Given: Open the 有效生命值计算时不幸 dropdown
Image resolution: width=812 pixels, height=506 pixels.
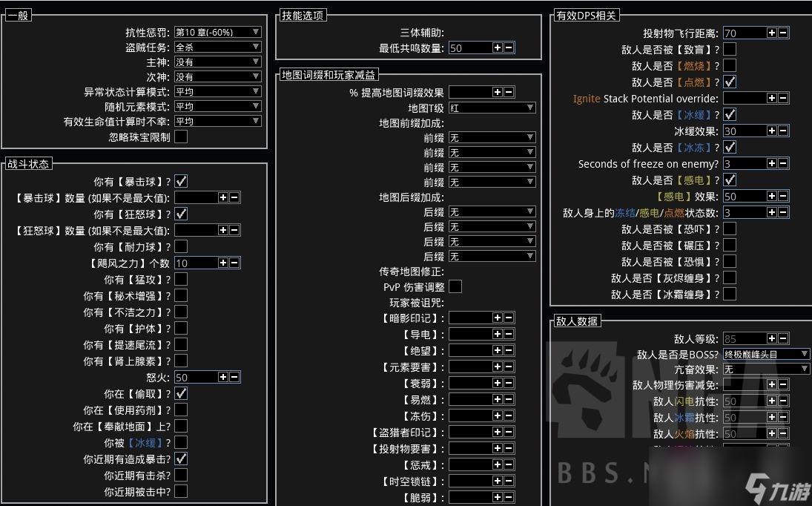Looking at the screenshot, I should (x=217, y=121).
